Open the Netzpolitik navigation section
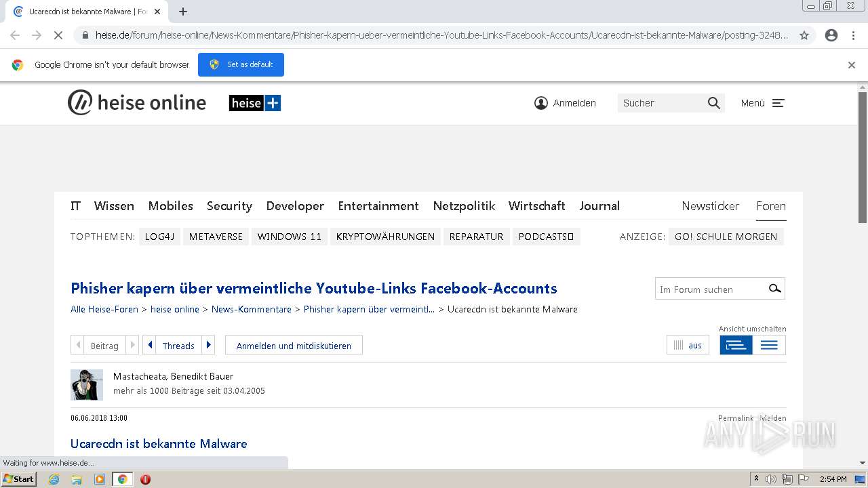 pyautogui.click(x=464, y=206)
